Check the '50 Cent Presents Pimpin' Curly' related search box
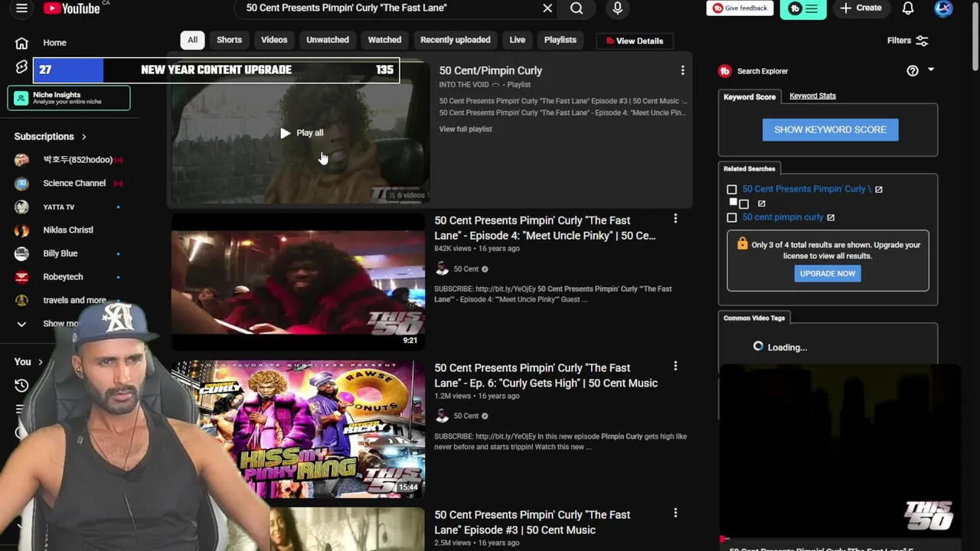980x551 pixels. 732,189
